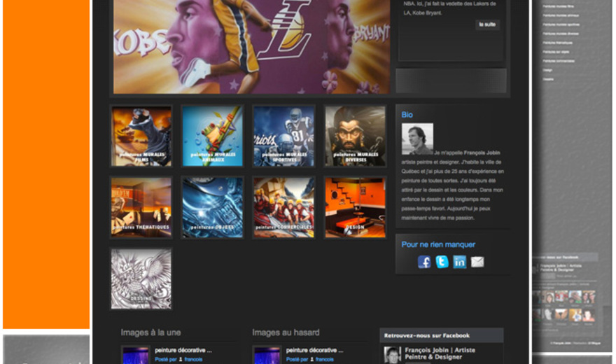Click 'françois' author link under Images au hasard

coord(325,359)
